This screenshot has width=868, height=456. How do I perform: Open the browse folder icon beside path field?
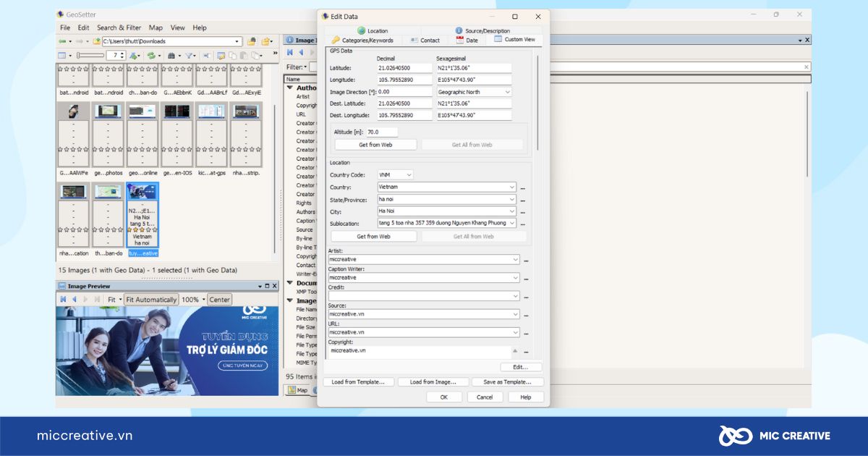point(252,42)
